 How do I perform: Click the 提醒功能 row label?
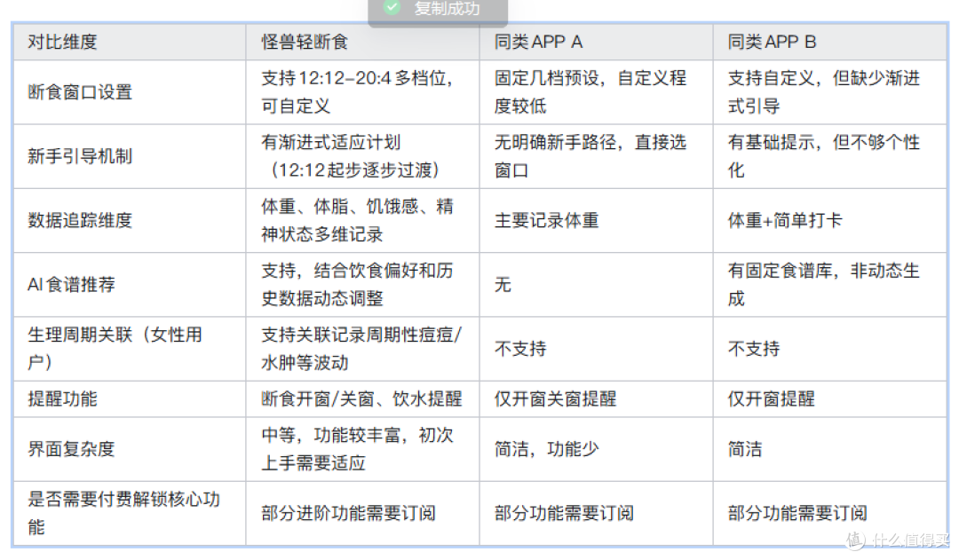click(130, 399)
